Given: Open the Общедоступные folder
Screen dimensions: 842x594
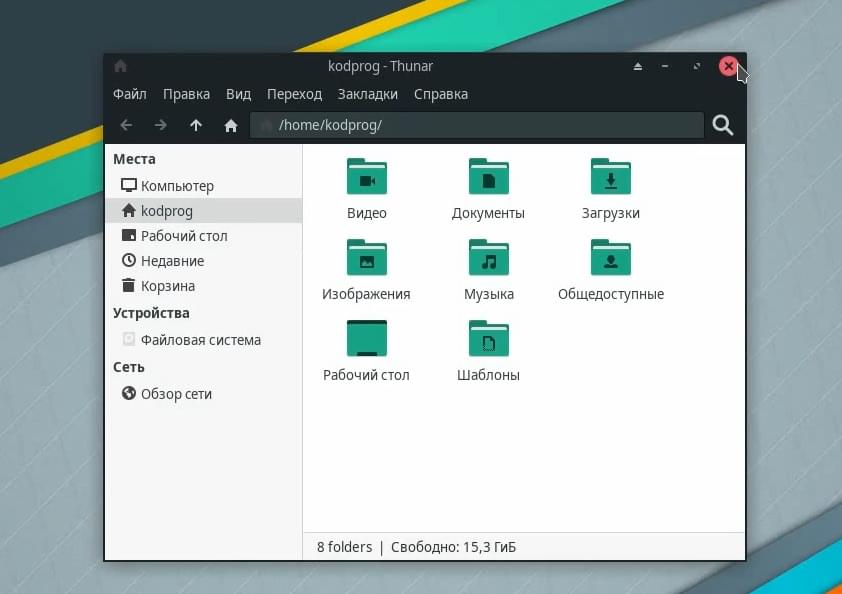Looking at the screenshot, I should pos(611,270).
